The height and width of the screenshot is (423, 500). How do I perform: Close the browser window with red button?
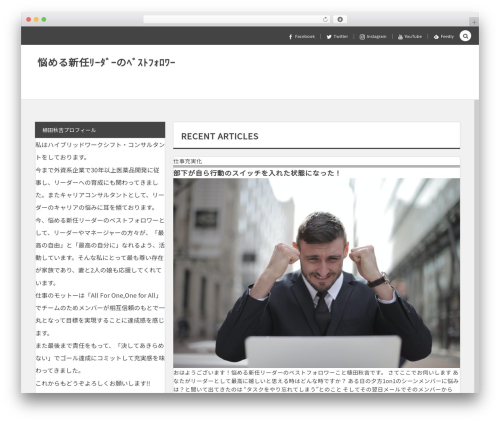29,19
